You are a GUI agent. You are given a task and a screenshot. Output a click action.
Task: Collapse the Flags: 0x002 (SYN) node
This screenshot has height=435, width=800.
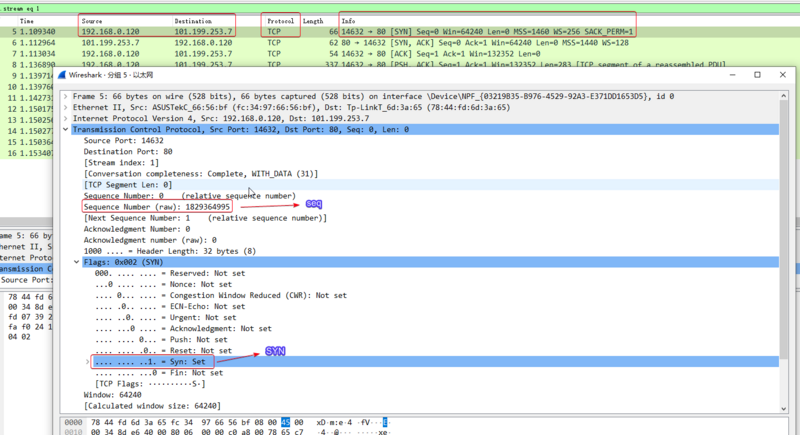click(x=77, y=262)
